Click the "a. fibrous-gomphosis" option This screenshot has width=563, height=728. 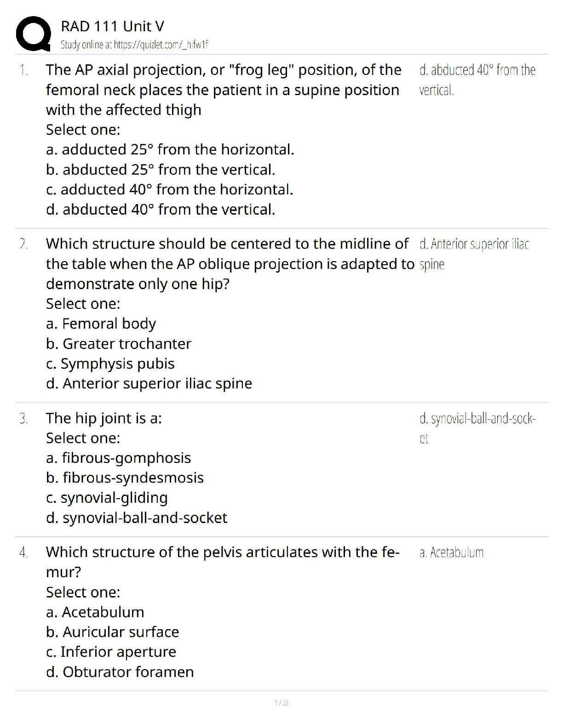pyautogui.click(x=118, y=458)
